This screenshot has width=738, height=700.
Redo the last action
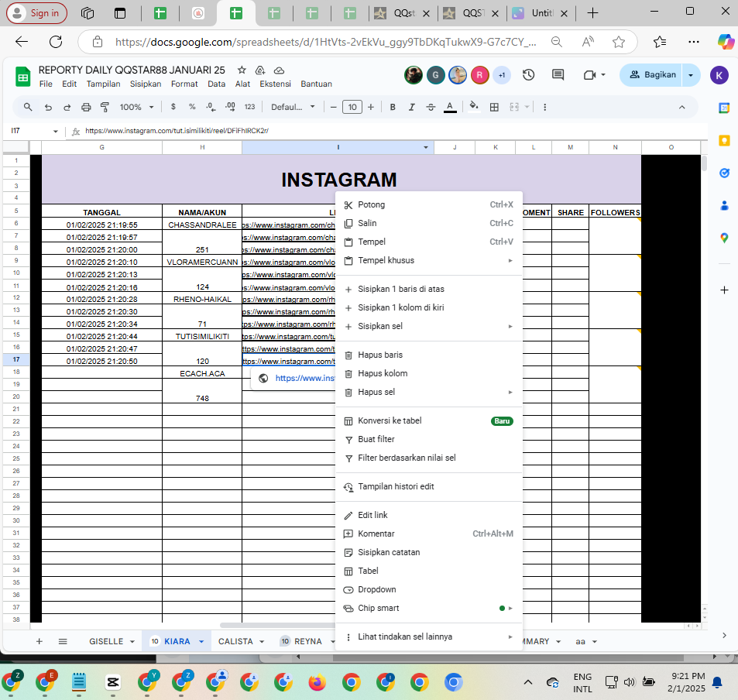(x=67, y=108)
